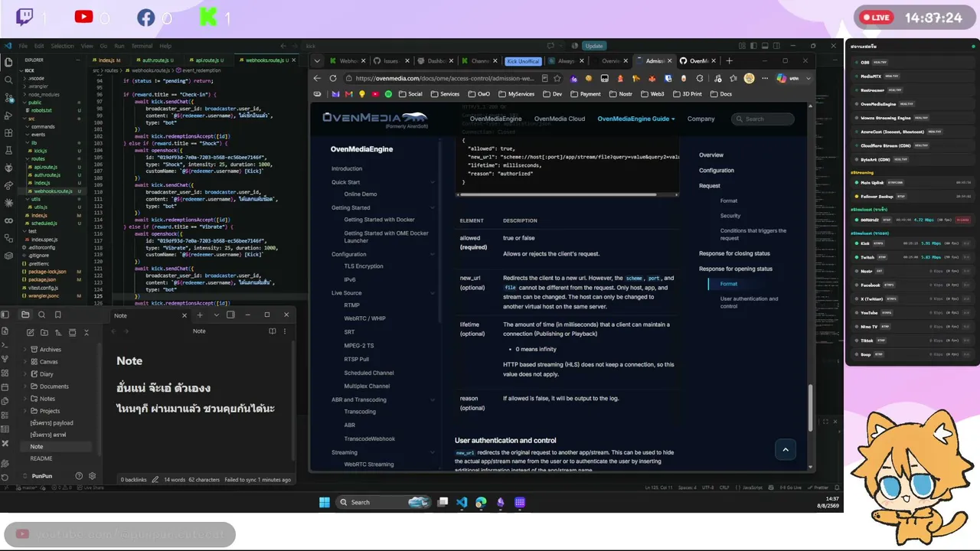Click Facebook icon in stream overlay header
The image size is (980, 551).
click(x=145, y=17)
